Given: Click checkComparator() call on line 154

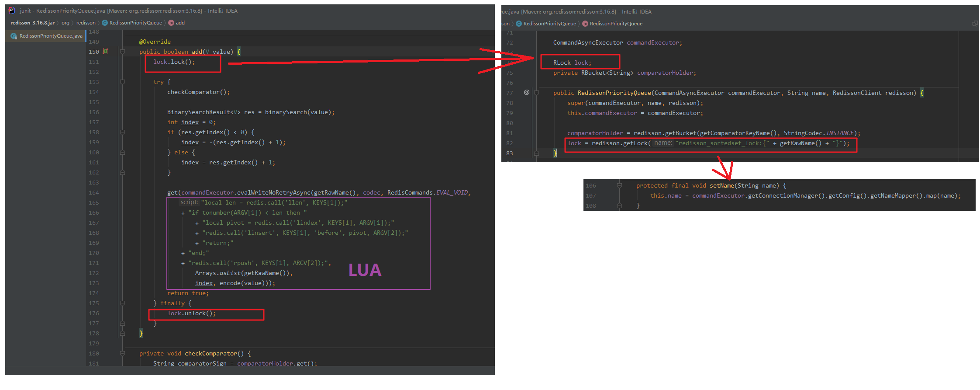Looking at the screenshot, I should click(198, 92).
